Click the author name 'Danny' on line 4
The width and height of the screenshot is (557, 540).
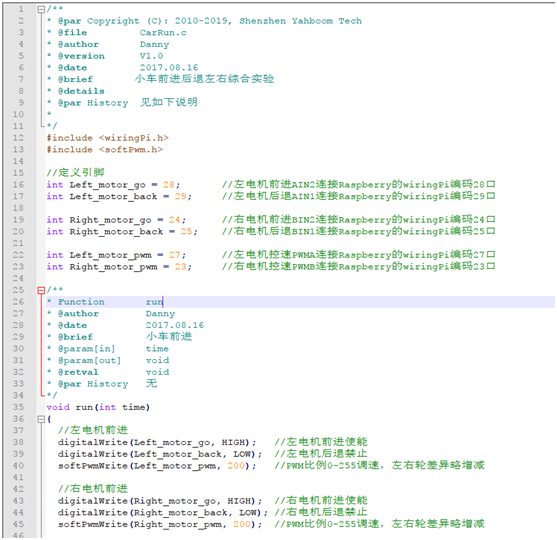pos(154,44)
